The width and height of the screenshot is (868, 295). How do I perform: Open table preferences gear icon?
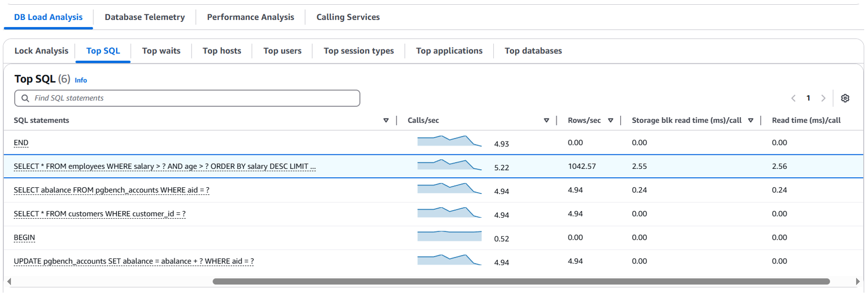(x=845, y=98)
